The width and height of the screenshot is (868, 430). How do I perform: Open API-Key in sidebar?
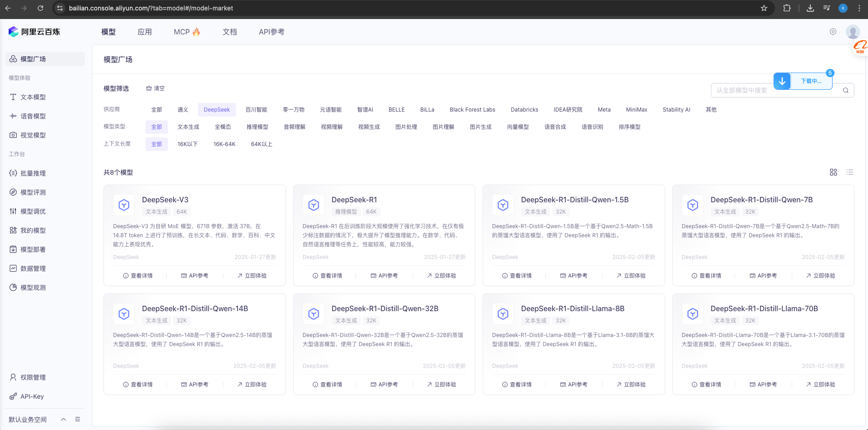[45, 396]
